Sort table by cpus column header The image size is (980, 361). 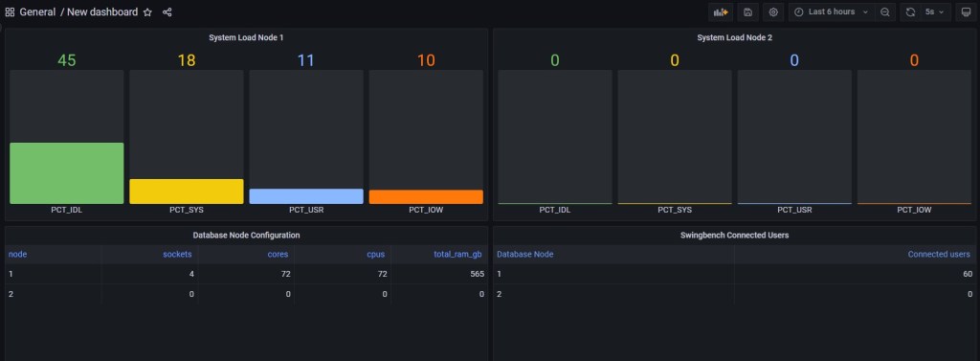pos(375,254)
